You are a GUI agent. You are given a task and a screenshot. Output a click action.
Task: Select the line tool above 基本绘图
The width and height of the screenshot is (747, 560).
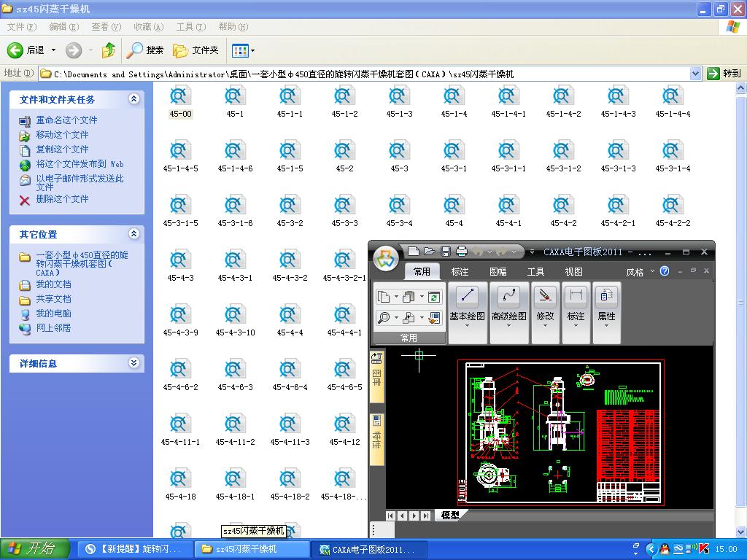tap(467, 296)
